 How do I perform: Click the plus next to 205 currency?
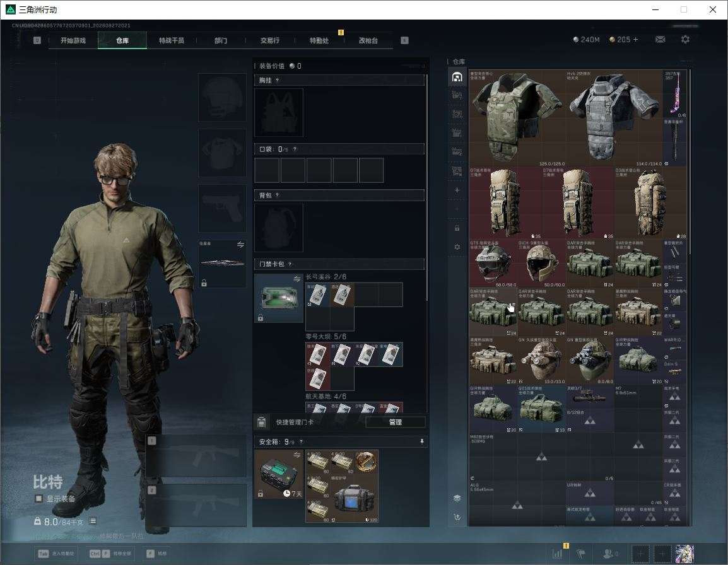(636, 40)
